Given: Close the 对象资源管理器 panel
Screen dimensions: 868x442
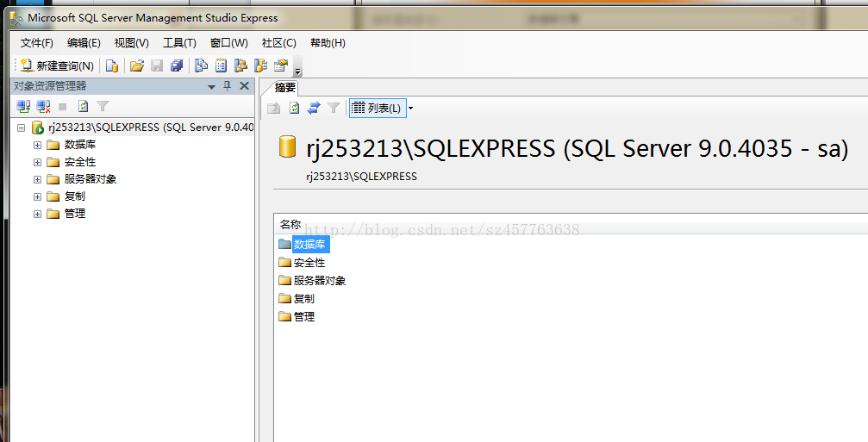Looking at the screenshot, I should click(x=244, y=86).
